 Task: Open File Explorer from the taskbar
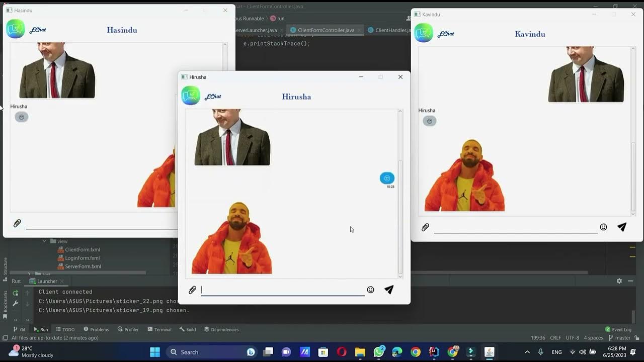point(360,352)
